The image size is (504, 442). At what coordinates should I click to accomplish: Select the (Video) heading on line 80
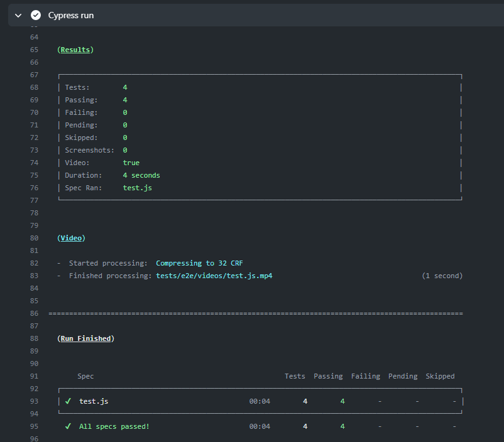(x=72, y=238)
